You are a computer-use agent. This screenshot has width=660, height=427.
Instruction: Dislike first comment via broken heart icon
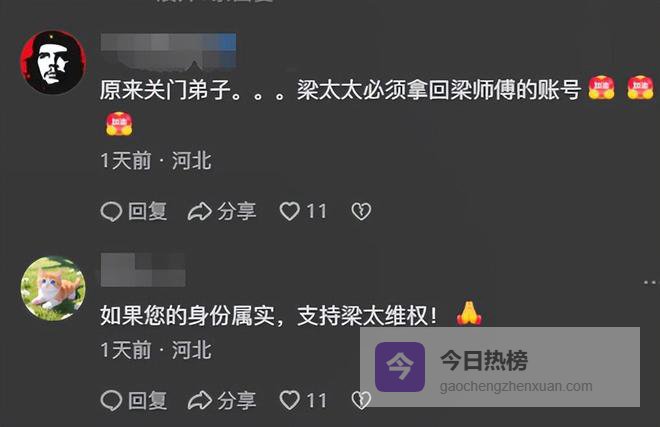(361, 211)
